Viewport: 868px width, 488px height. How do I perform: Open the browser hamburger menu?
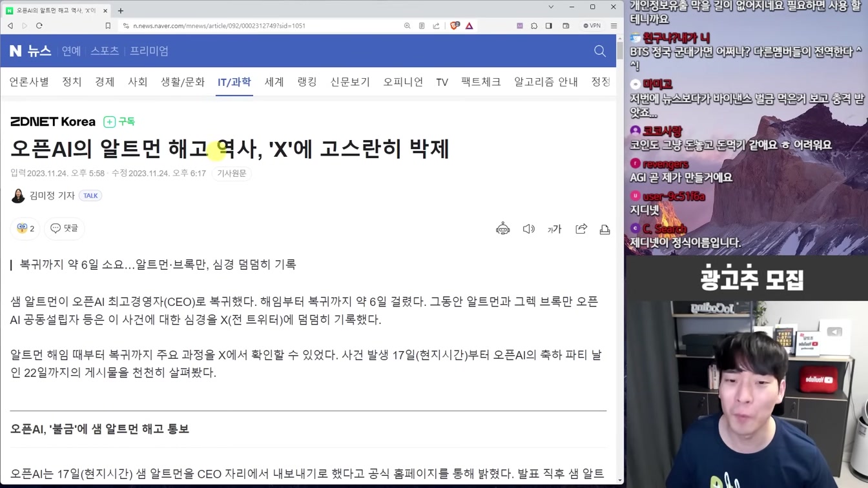coord(614,26)
